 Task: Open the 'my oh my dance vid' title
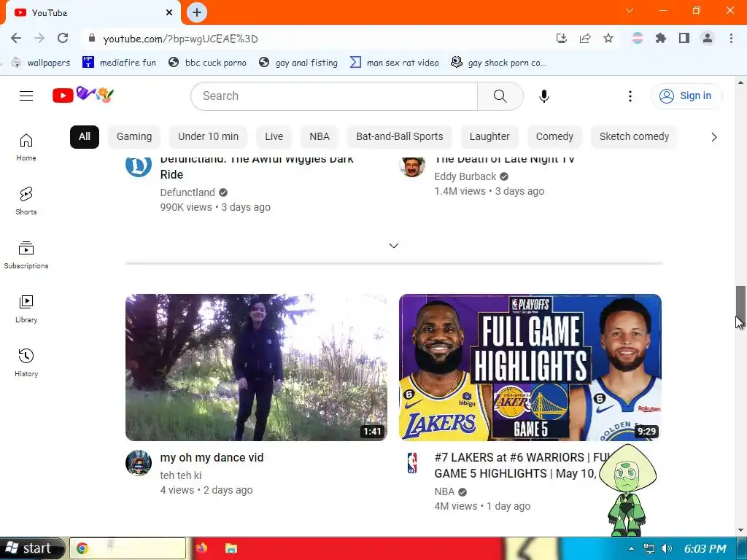pyautogui.click(x=212, y=458)
